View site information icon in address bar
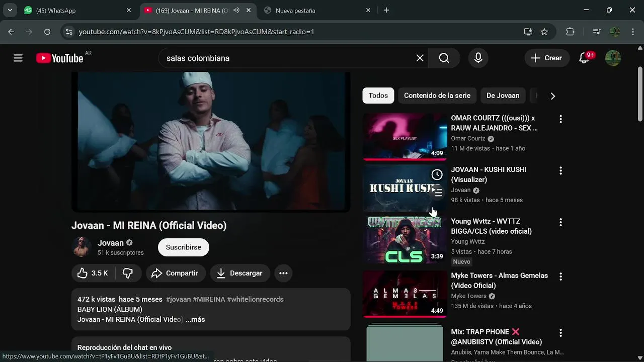 coord(69,32)
